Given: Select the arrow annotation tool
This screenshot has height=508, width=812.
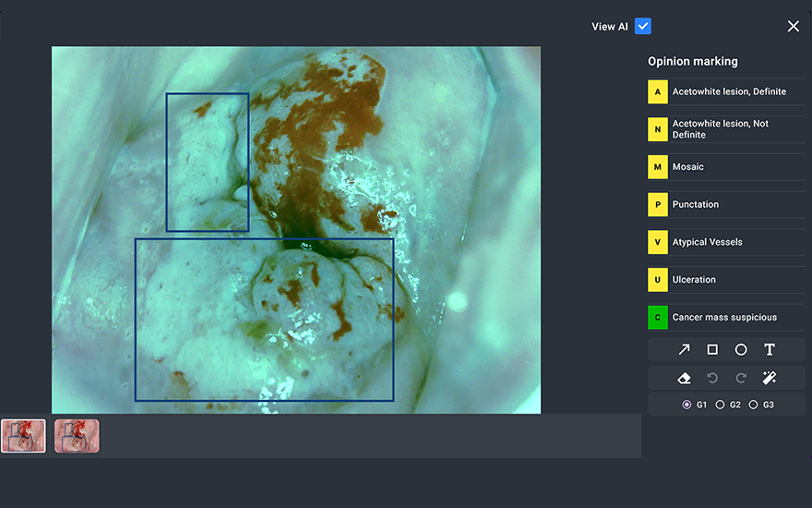Looking at the screenshot, I should coord(684,350).
